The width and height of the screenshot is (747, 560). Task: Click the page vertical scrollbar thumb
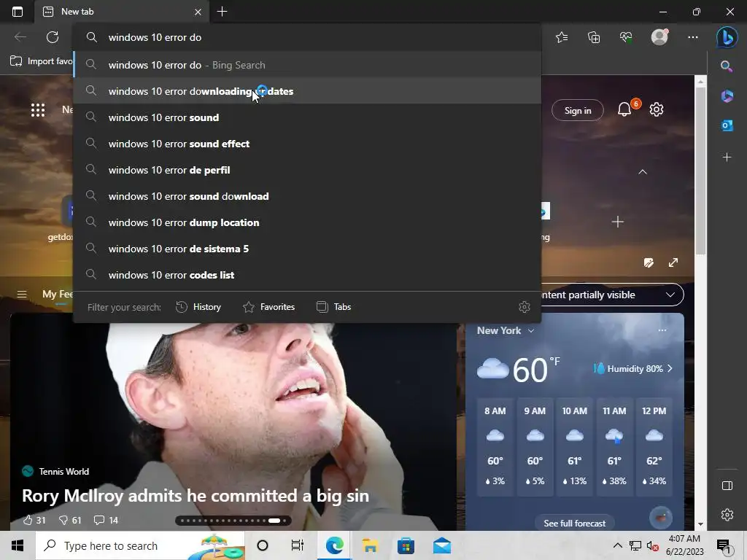tap(700, 171)
